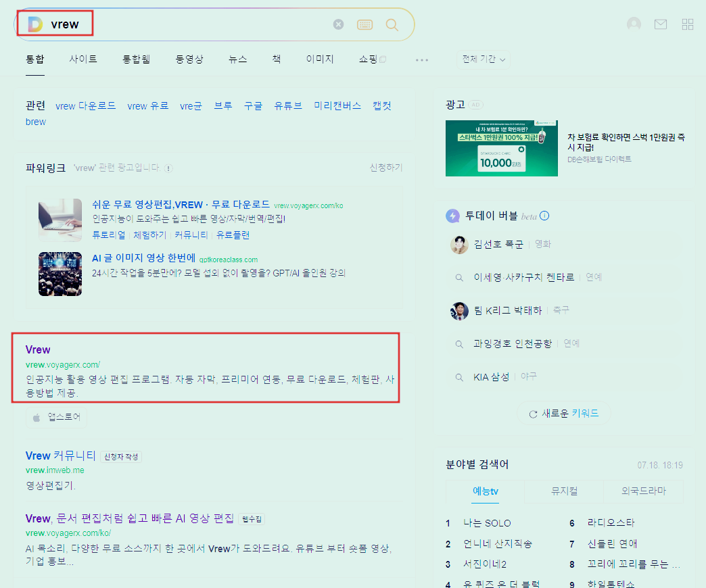Open the 쉬운 무료 영상편집,VREW ad link
This screenshot has width=706, height=588.
(181, 205)
